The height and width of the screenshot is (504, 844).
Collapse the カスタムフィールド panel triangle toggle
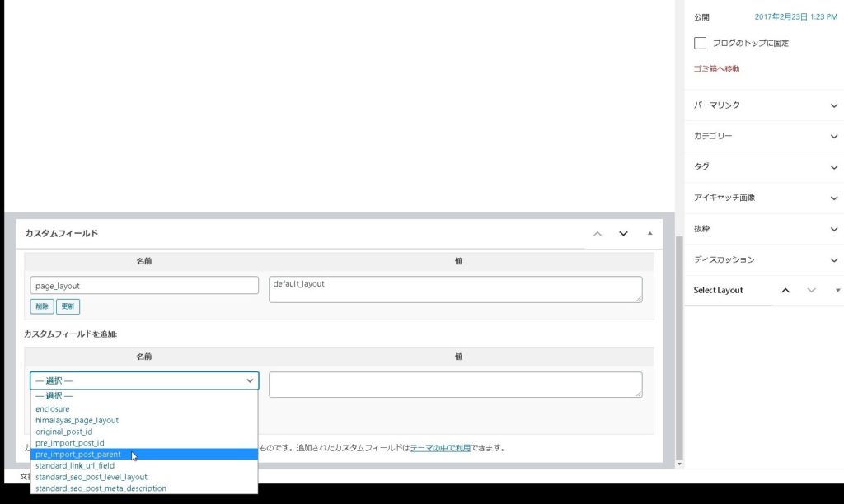(x=649, y=234)
